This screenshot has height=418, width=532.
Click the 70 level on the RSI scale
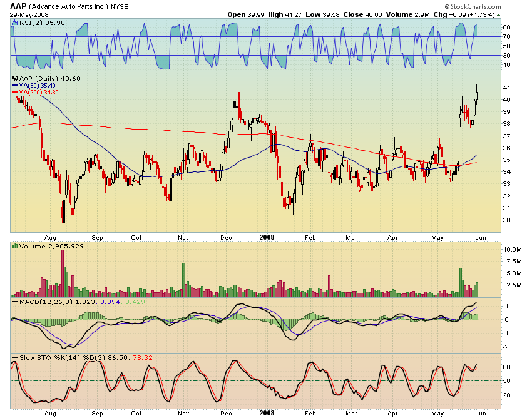point(506,37)
